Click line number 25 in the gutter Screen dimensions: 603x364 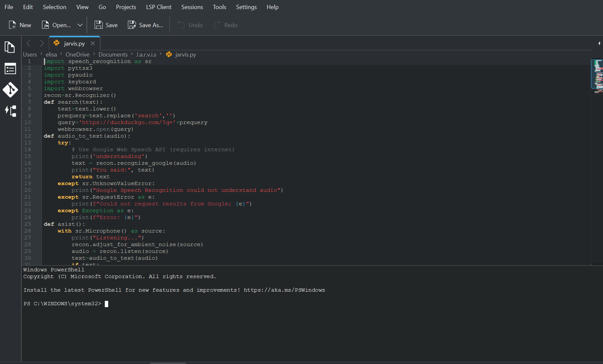coord(28,224)
